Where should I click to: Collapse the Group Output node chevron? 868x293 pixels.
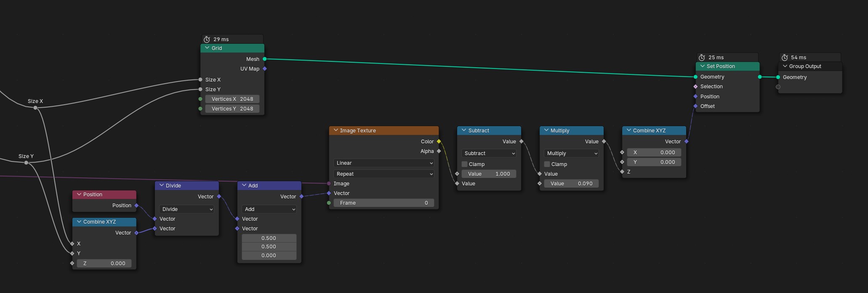785,66
